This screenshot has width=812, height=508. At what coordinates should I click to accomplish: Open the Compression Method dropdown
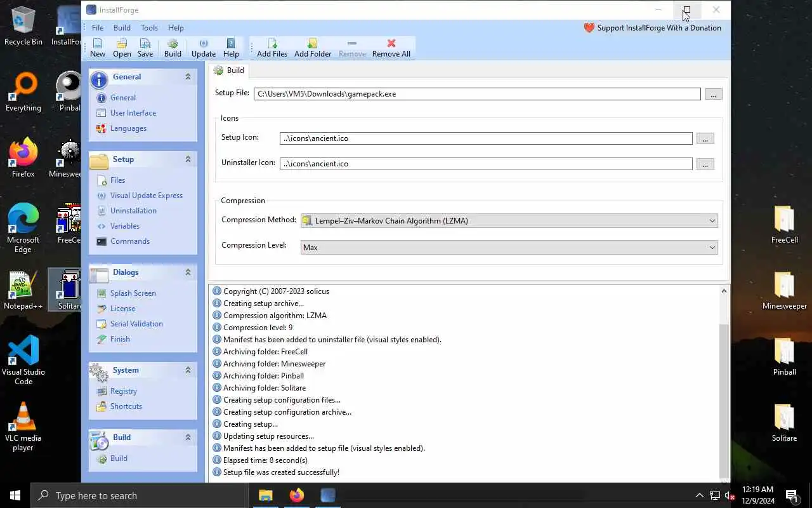(509, 221)
